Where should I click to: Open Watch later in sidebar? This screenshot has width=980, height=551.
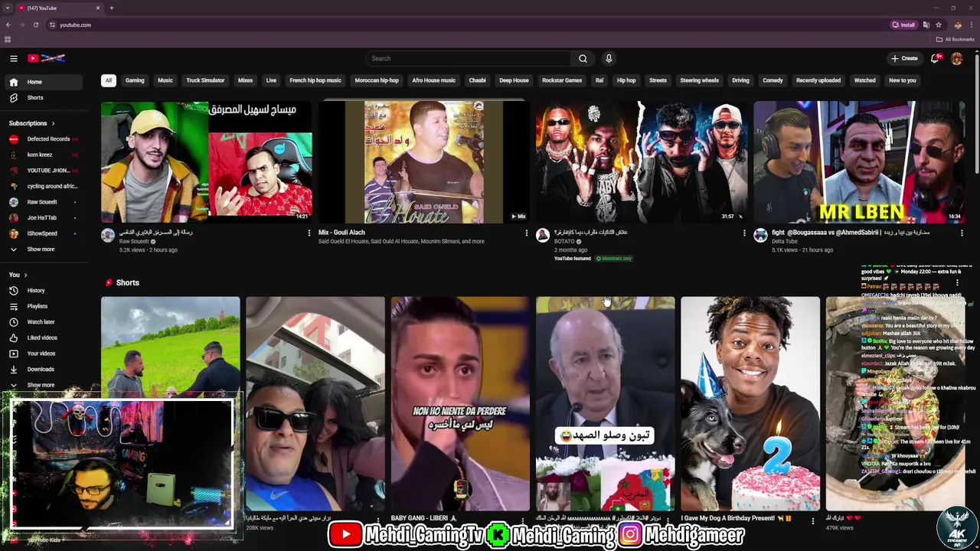44,322
